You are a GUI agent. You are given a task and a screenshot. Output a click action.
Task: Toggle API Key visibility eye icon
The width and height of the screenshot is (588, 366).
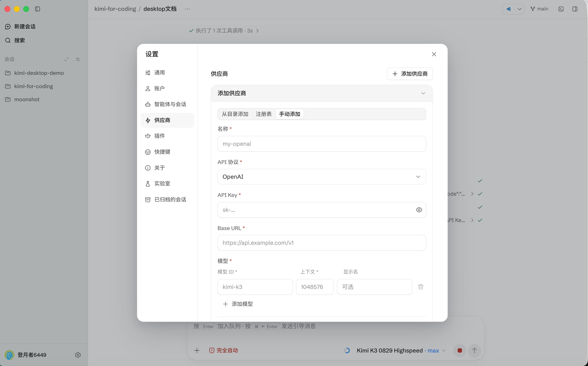[x=419, y=210]
